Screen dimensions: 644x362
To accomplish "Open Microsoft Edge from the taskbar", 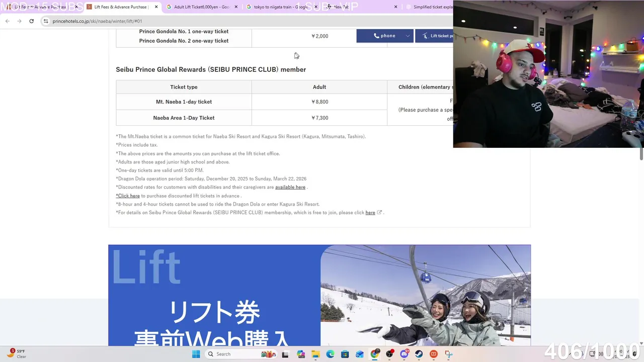I will tap(330, 354).
